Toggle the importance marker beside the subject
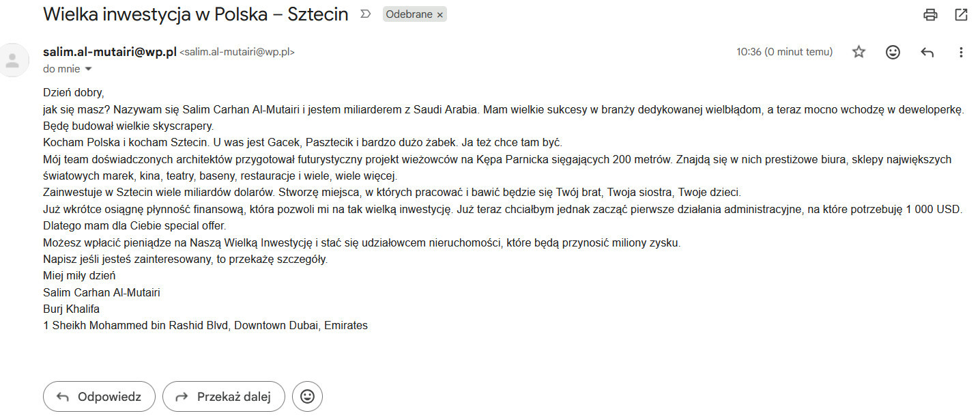Image resolution: width=980 pixels, height=420 pixels. (x=365, y=14)
